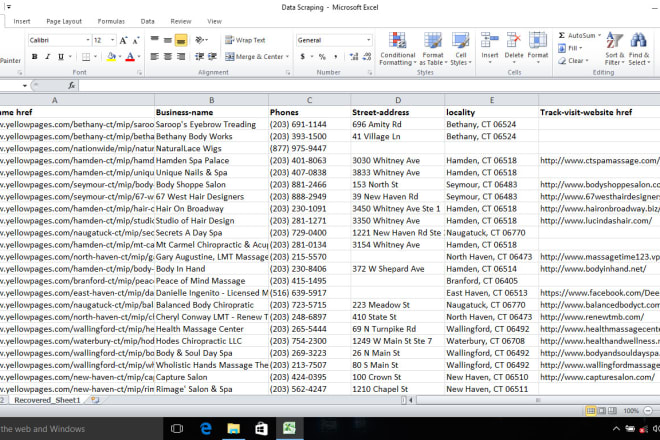Click the Insert cells icon
Image resolution: width=660 pixels, height=440 pixels.
(x=490, y=40)
